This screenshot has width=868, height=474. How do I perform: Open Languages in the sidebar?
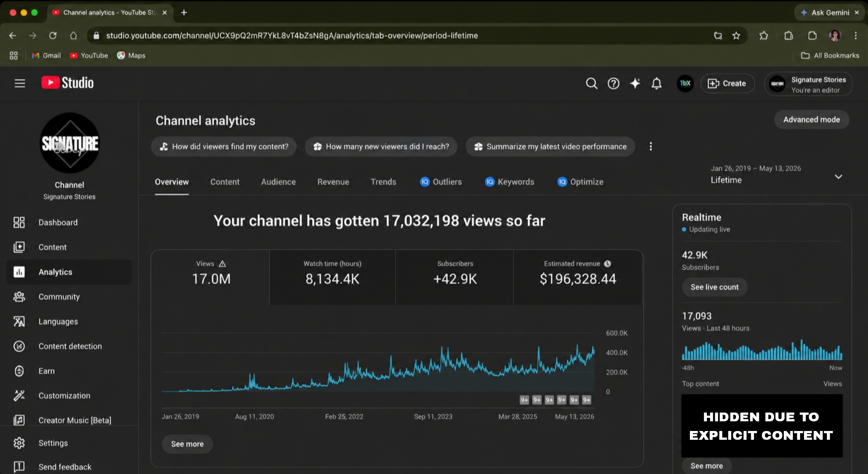(x=69, y=322)
